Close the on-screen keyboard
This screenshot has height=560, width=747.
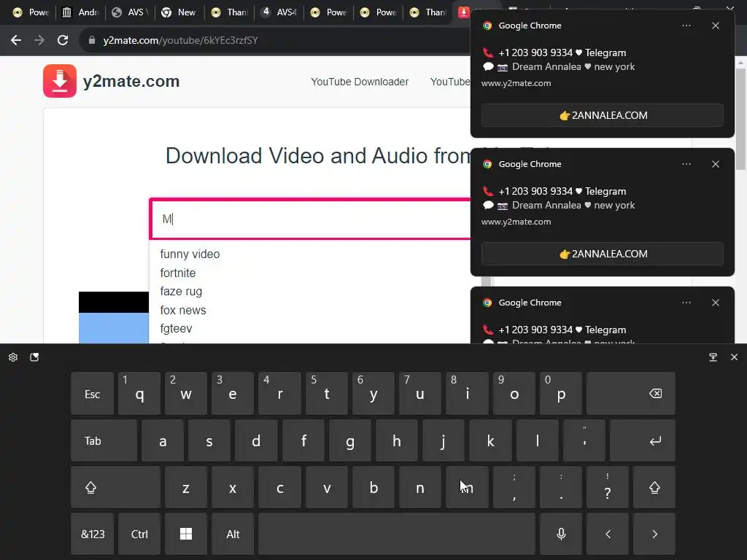tap(734, 357)
